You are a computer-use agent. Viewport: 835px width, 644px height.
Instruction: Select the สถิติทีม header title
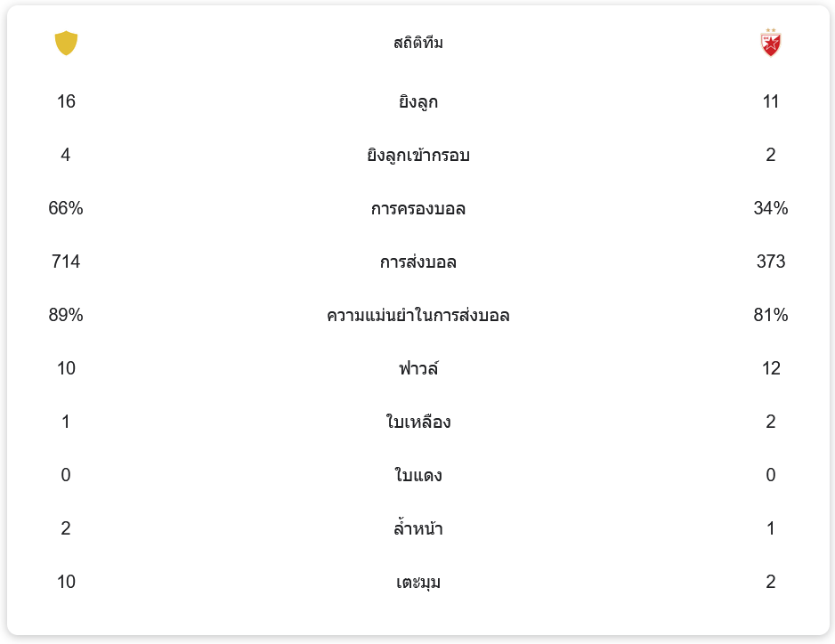click(418, 43)
